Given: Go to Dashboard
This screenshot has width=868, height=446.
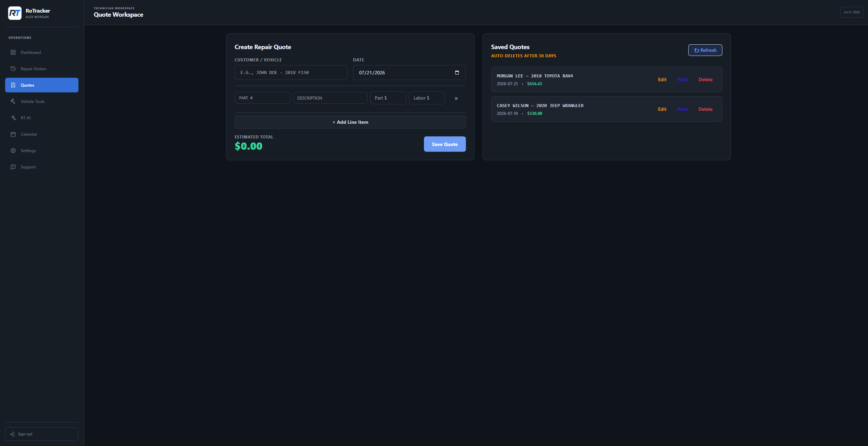Looking at the screenshot, I should pyautogui.click(x=42, y=53).
